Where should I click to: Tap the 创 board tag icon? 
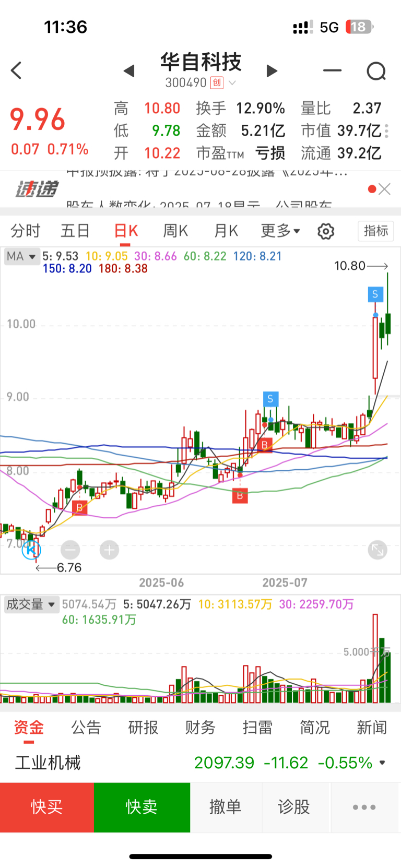click(217, 82)
